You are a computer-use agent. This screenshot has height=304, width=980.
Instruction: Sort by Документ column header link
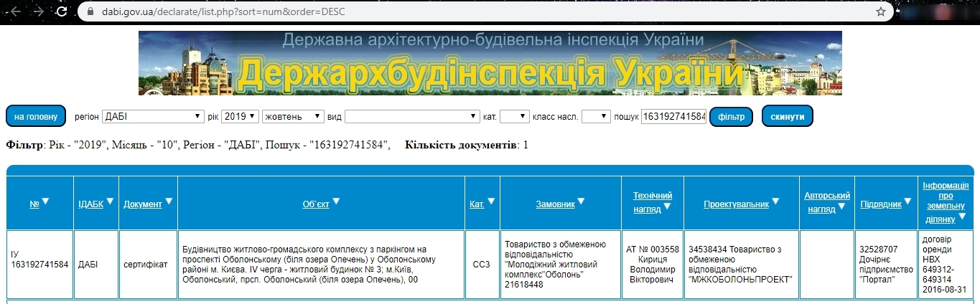pos(143,204)
